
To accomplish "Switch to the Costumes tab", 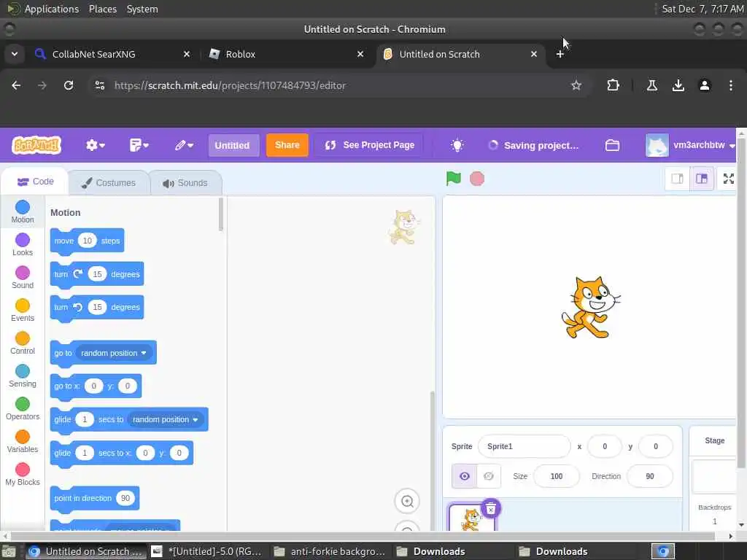I will click(x=109, y=183).
